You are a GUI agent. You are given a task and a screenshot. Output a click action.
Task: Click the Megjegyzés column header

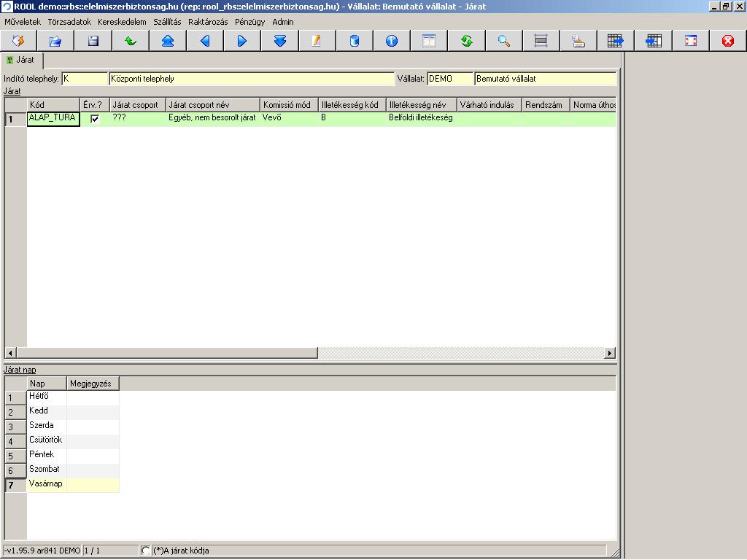93,384
